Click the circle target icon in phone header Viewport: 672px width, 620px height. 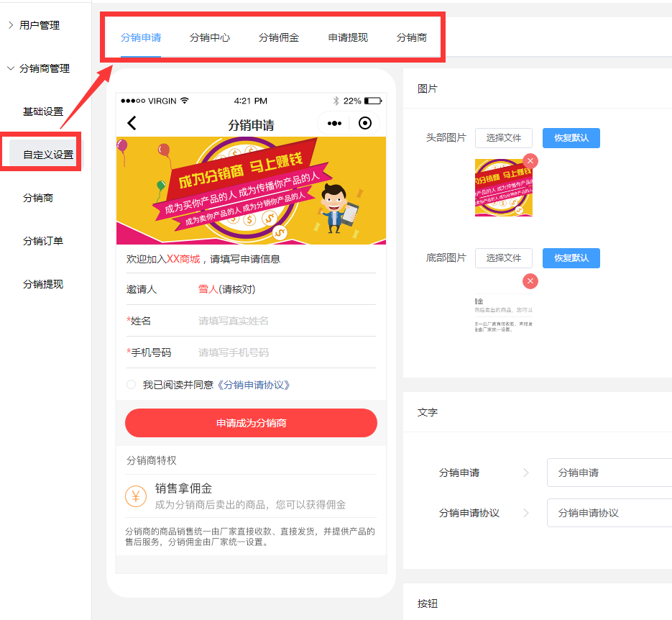point(364,124)
